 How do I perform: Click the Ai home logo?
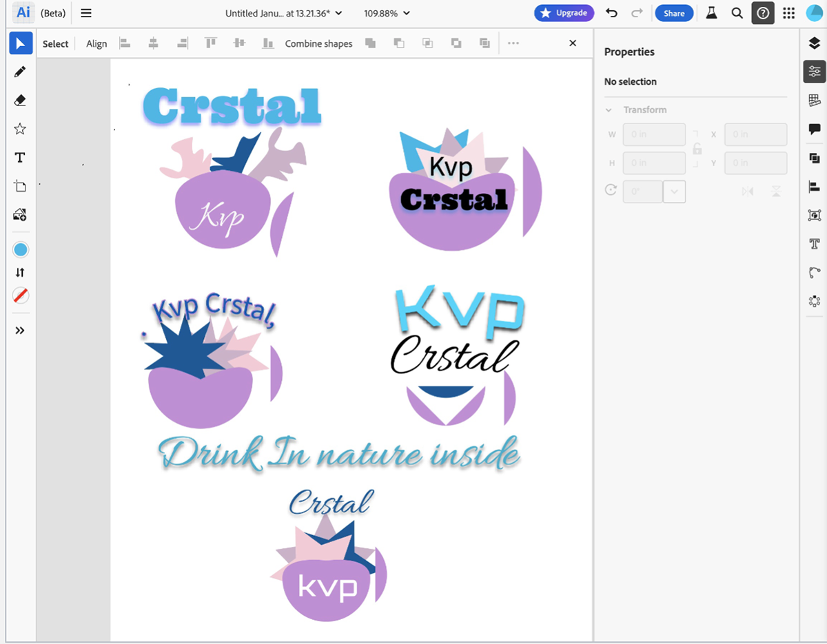[x=23, y=13]
